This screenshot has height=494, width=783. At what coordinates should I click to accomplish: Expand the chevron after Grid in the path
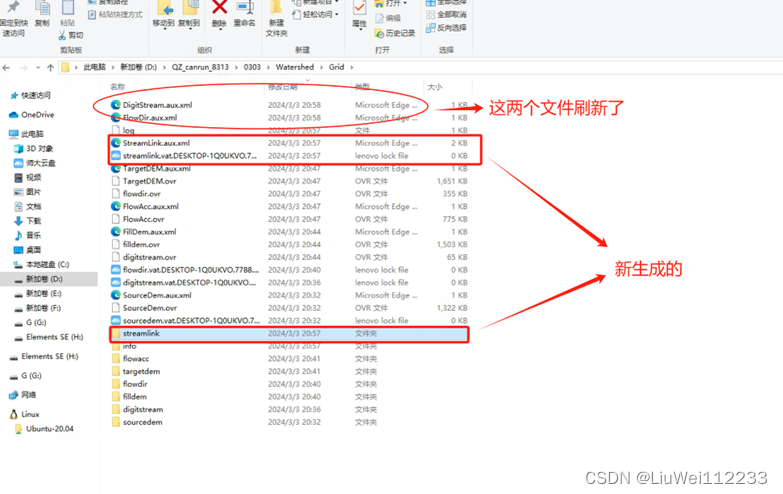pyautogui.click(x=352, y=67)
